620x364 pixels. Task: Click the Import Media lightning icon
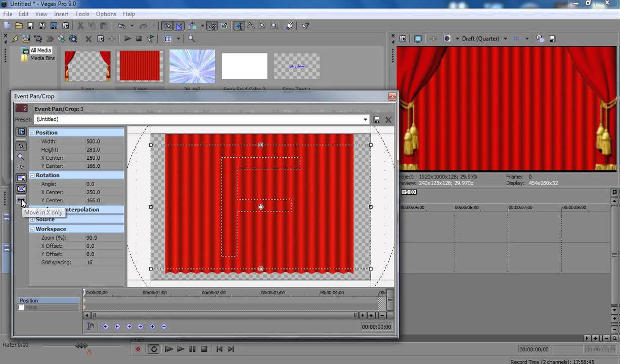16,38
